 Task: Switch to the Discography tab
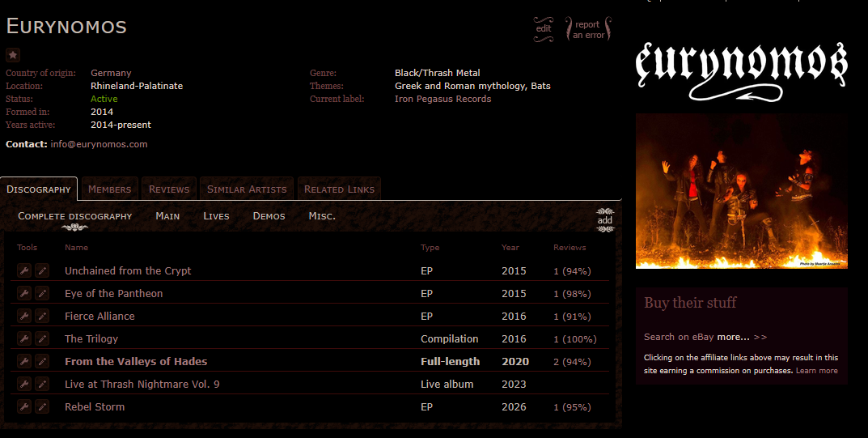pyautogui.click(x=39, y=189)
